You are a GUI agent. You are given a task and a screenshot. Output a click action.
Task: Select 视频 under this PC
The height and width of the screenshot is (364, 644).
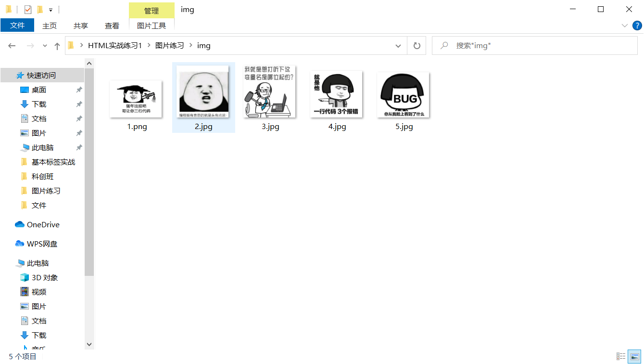pyautogui.click(x=39, y=292)
